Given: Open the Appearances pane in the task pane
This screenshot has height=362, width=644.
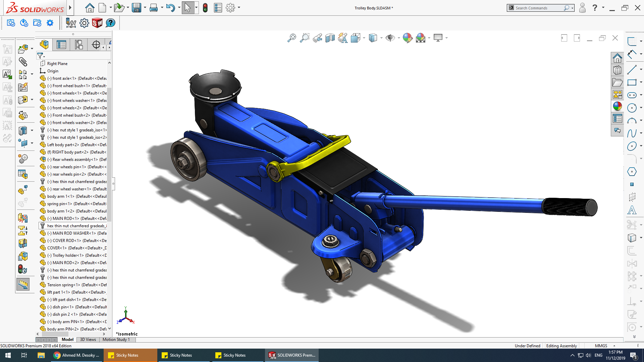Looking at the screenshot, I should (617, 106).
